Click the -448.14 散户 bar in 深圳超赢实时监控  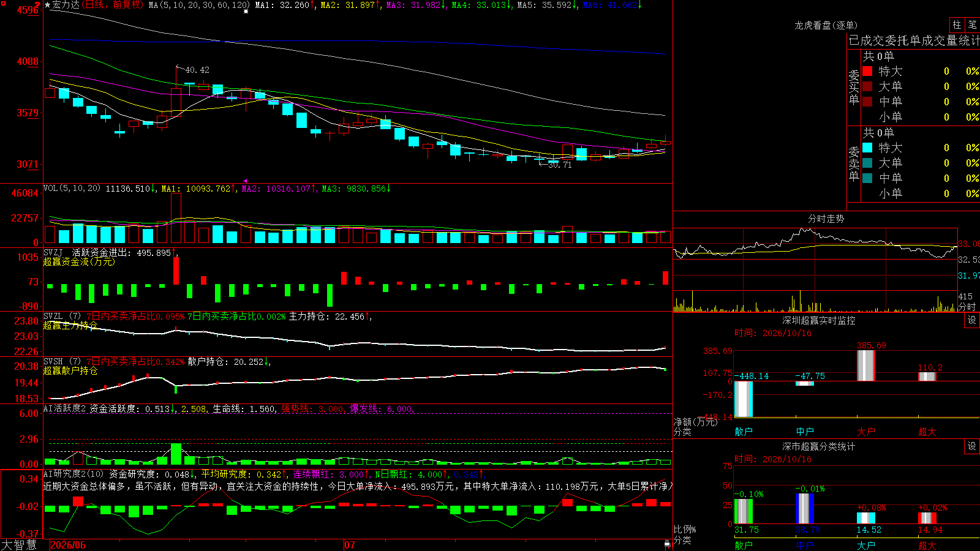(x=743, y=399)
